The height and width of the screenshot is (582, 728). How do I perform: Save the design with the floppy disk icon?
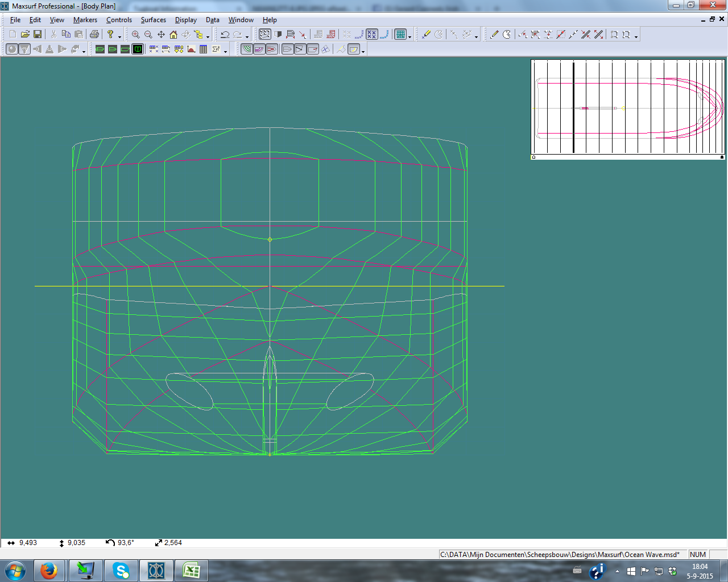click(x=37, y=35)
